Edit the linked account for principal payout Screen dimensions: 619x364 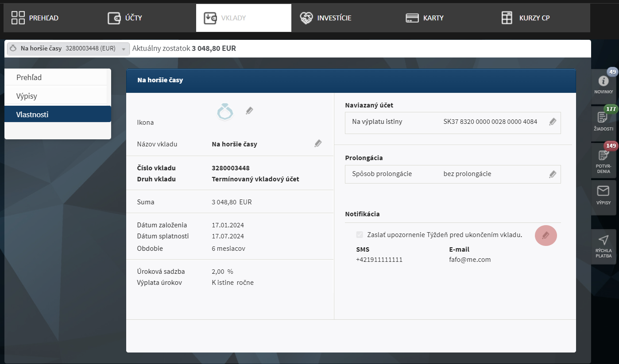tap(553, 122)
